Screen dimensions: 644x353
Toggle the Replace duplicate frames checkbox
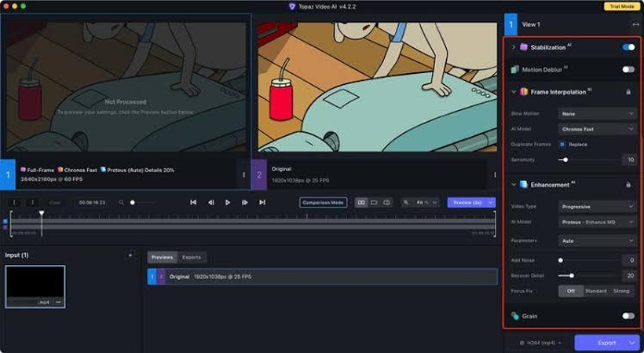(x=562, y=144)
